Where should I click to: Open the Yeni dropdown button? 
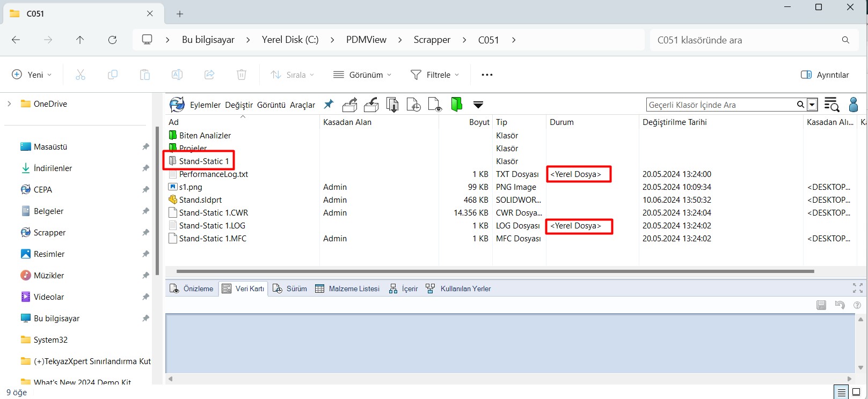coord(32,75)
